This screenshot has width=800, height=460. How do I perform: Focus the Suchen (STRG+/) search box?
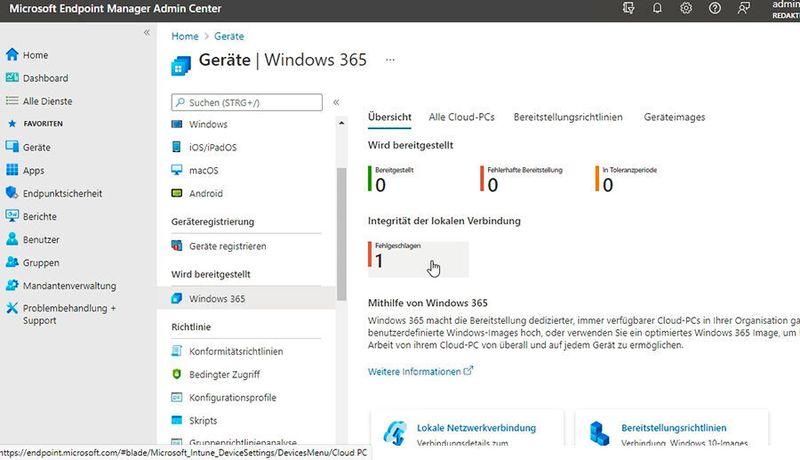point(247,102)
